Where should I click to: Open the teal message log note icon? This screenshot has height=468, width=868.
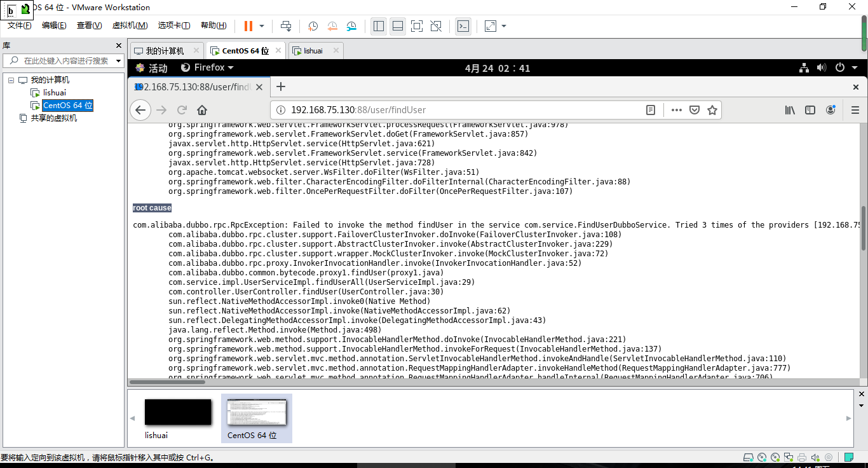(x=849, y=457)
